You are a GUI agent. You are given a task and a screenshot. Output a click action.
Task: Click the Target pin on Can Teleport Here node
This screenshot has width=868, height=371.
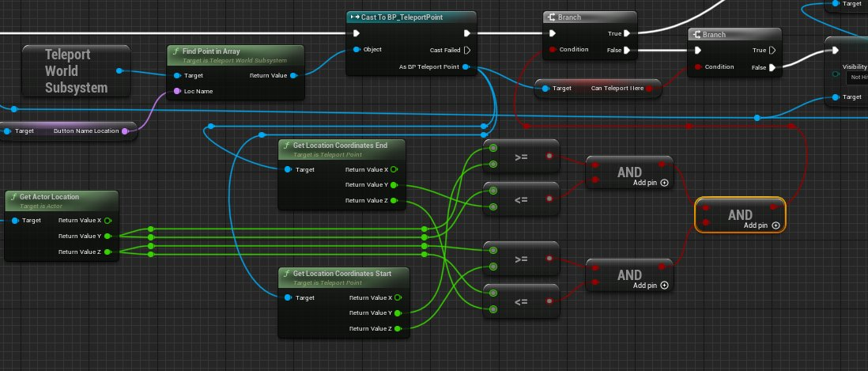[545, 89]
